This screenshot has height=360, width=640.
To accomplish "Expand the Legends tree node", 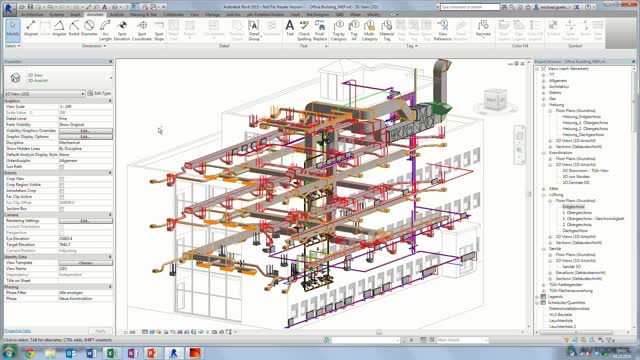I will click(x=538, y=297).
